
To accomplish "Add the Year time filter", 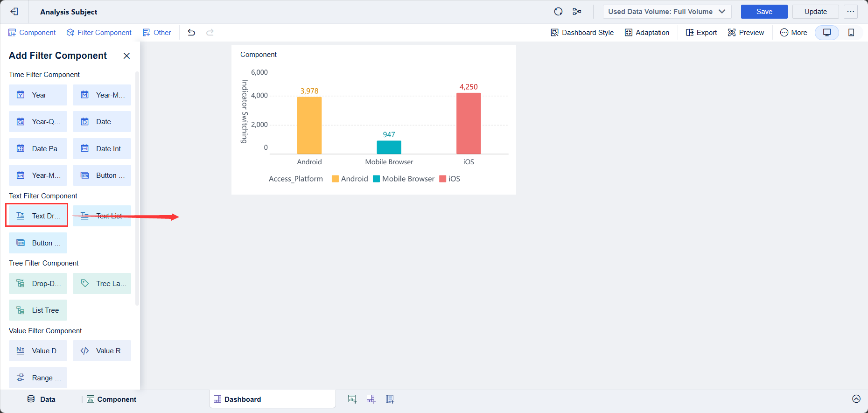I will (38, 95).
